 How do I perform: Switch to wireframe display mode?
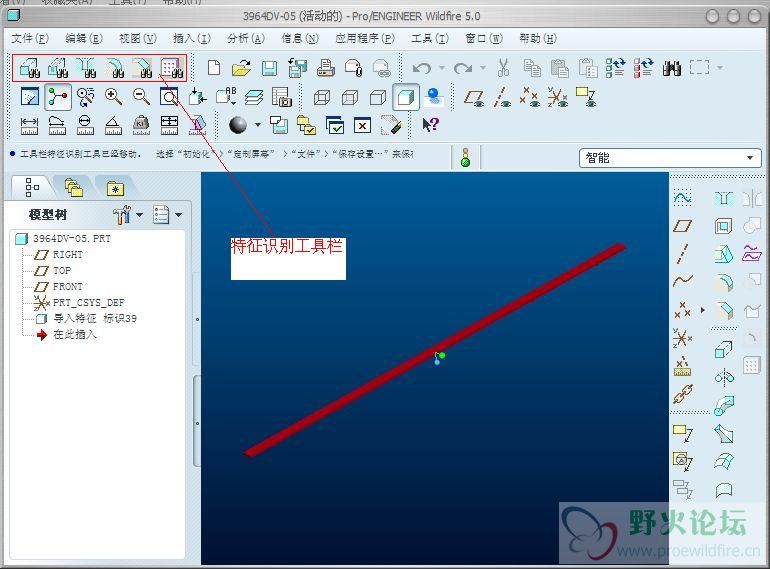click(x=322, y=97)
